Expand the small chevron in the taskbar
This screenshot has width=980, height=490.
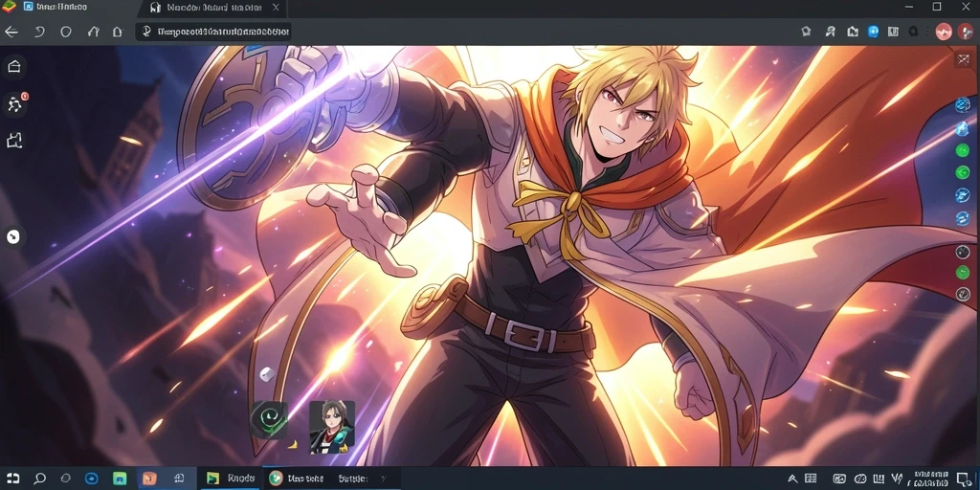384,479
